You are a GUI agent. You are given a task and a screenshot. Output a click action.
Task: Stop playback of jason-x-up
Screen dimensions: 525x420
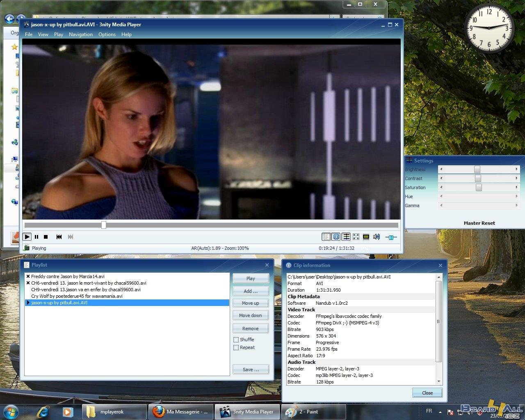click(x=46, y=237)
